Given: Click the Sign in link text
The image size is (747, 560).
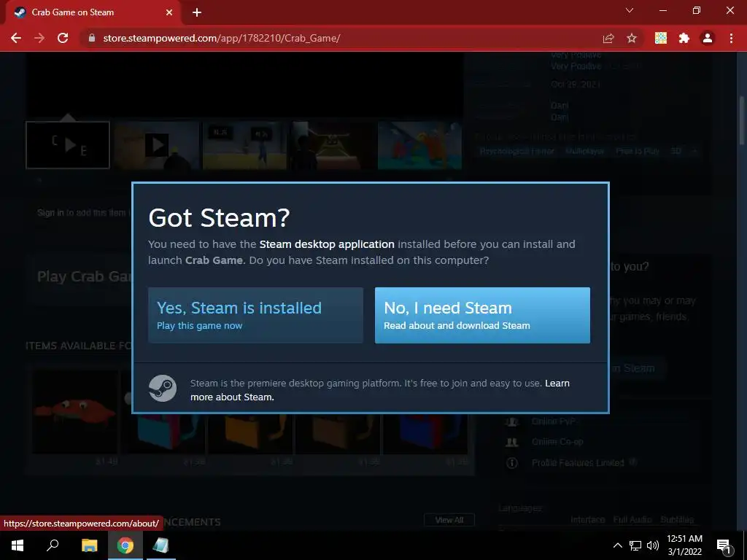Looking at the screenshot, I should [50, 212].
